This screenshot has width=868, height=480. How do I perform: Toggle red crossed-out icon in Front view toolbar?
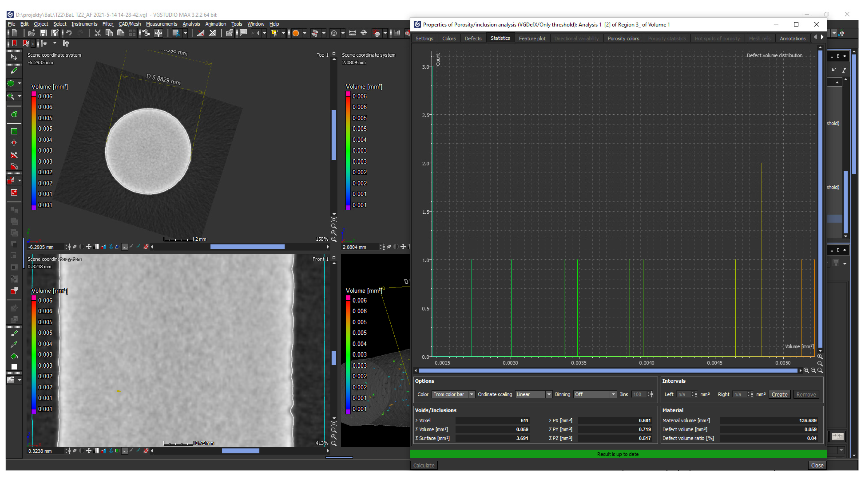(x=146, y=451)
